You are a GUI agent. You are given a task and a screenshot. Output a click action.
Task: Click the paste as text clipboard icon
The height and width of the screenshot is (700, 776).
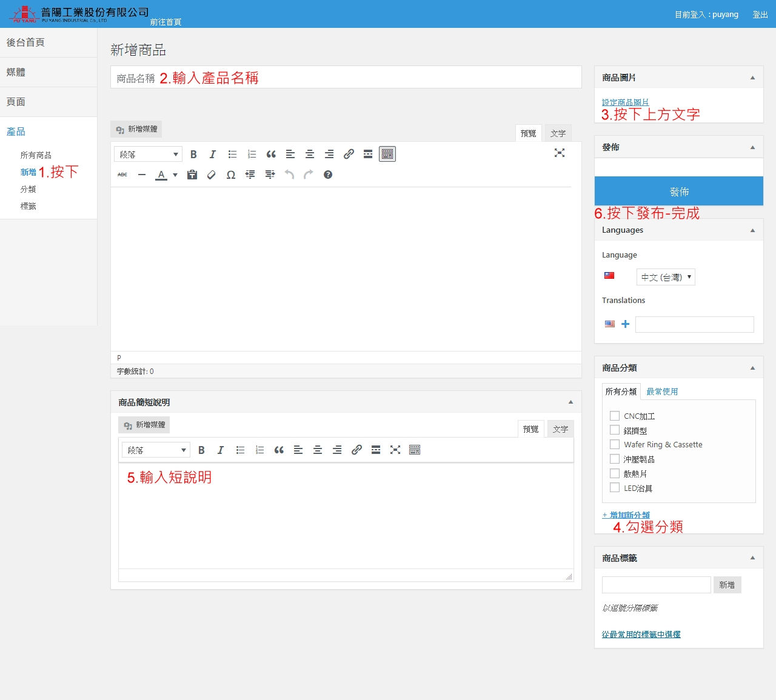click(x=192, y=175)
